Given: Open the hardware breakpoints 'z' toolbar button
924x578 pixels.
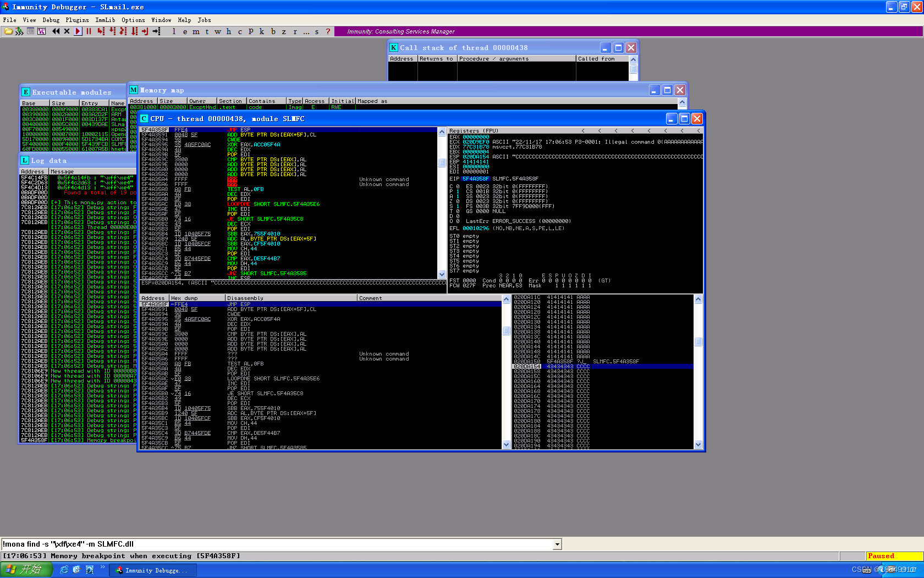Looking at the screenshot, I should click(284, 31).
